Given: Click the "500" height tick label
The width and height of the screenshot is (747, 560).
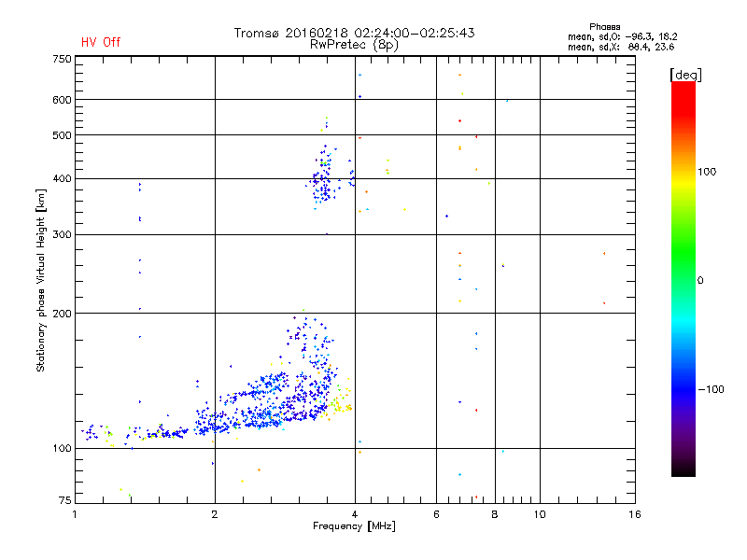Looking at the screenshot, I should pos(62,135).
